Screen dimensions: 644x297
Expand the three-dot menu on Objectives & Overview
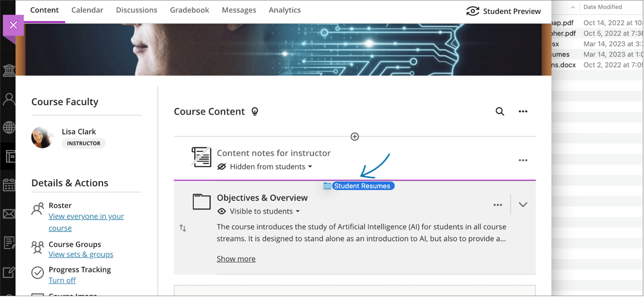tap(498, 204)
